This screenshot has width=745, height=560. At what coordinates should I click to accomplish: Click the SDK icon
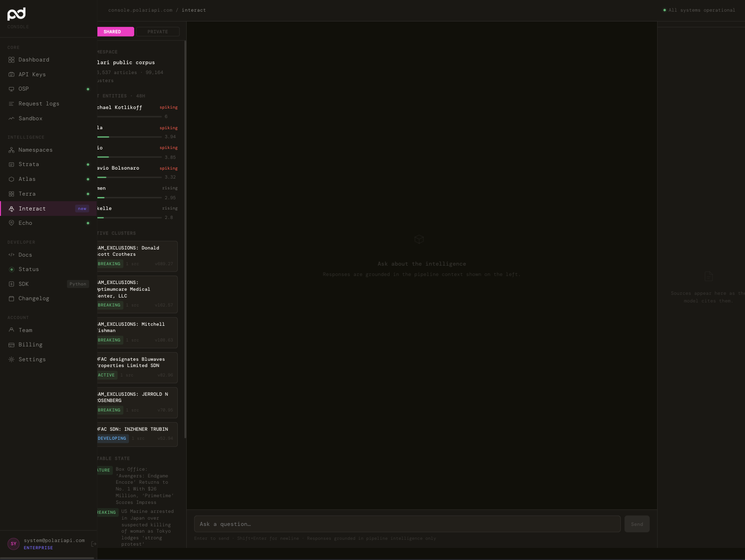pos(11,284)
